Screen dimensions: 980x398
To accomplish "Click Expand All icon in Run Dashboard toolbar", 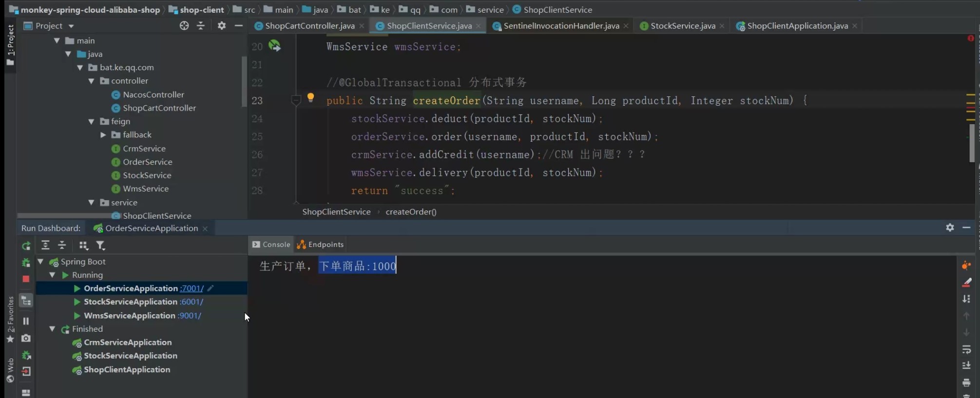I will (x=45, y=245).
